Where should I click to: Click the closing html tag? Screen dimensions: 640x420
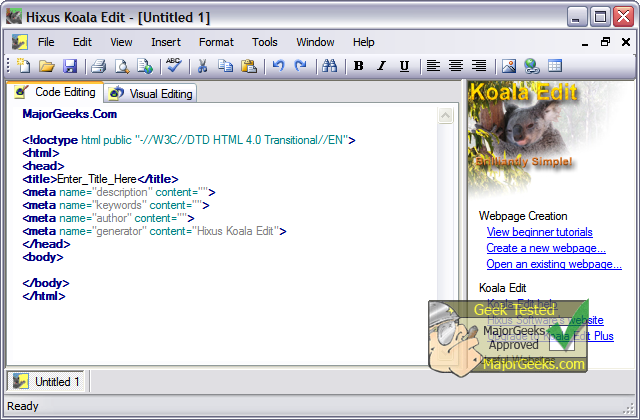click(x=44, y=296)
